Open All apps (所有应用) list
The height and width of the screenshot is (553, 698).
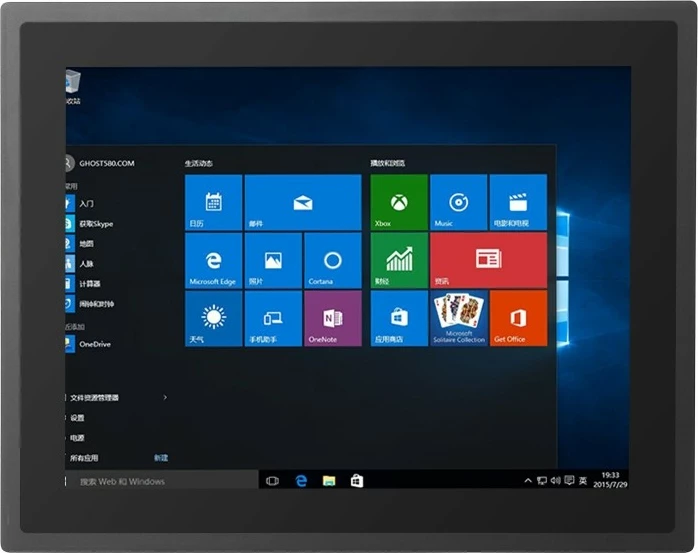tap(85, 457)
